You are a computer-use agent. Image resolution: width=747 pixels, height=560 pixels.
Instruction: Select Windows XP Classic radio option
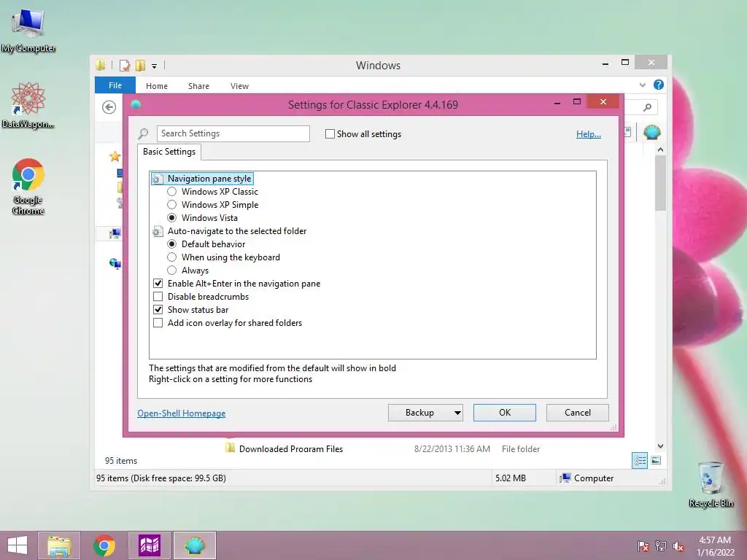(x=172, y=192)
